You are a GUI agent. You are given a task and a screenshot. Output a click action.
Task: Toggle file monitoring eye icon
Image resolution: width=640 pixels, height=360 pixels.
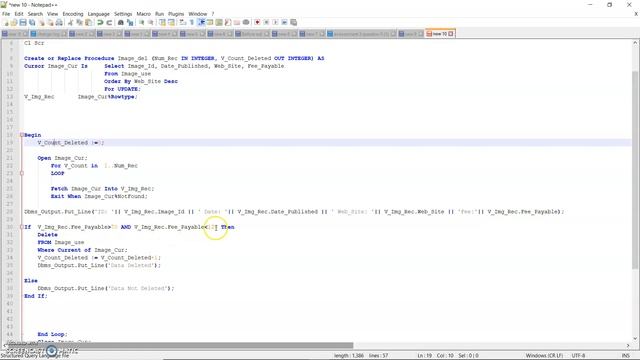point(246,22)
